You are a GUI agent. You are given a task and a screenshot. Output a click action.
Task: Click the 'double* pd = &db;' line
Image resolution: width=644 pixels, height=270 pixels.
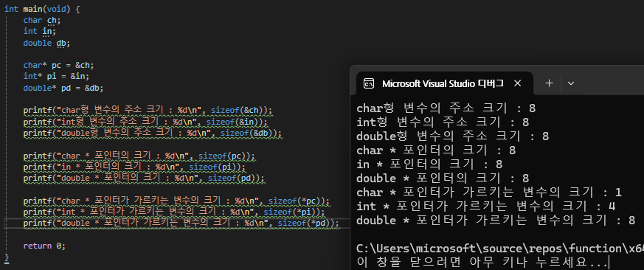pos(63,88)
